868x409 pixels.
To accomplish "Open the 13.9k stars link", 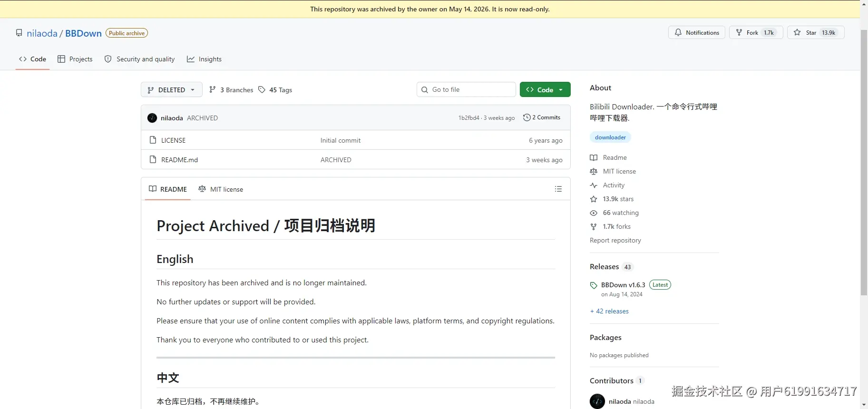I will [618, 199].
